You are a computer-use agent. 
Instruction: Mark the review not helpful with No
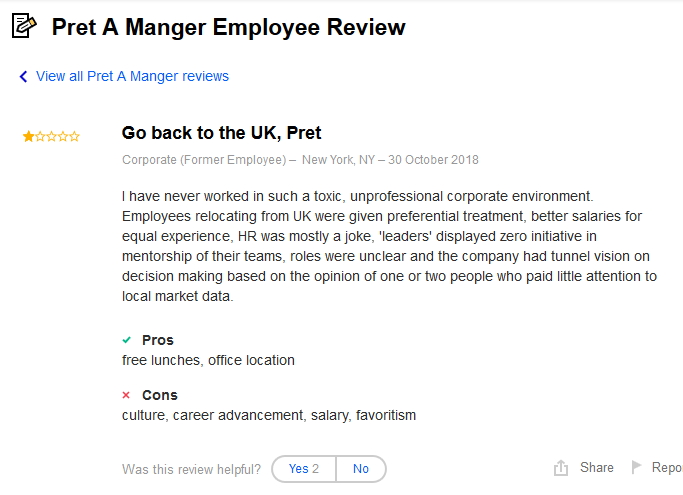click(x=361, y=469)
